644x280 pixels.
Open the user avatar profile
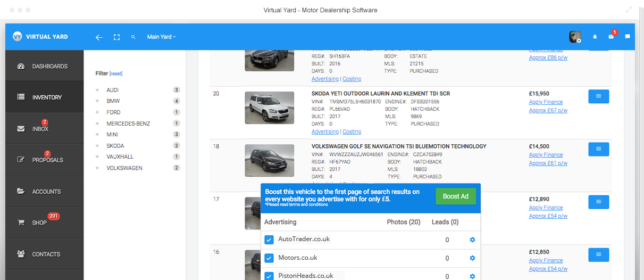pyautogui.click(x=575, y=37)
